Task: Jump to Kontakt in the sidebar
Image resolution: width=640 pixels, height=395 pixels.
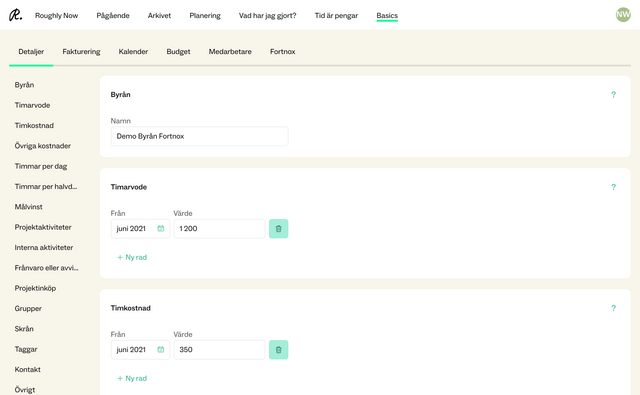Action: [27, 370]
